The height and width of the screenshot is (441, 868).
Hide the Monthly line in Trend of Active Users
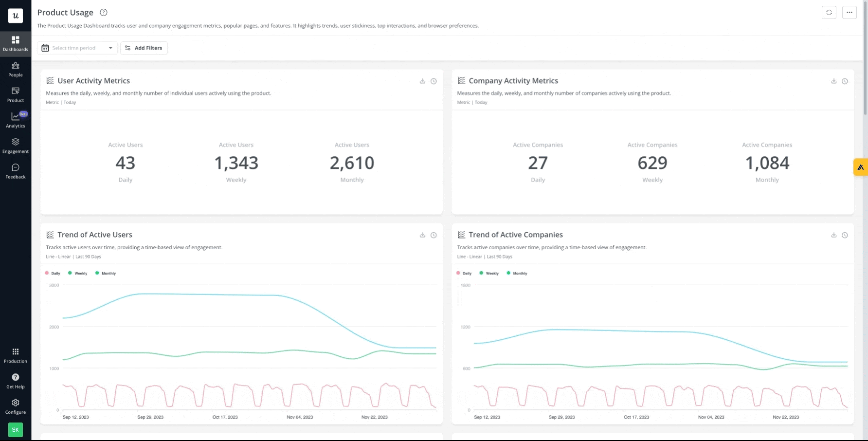(x=106, y=273)
